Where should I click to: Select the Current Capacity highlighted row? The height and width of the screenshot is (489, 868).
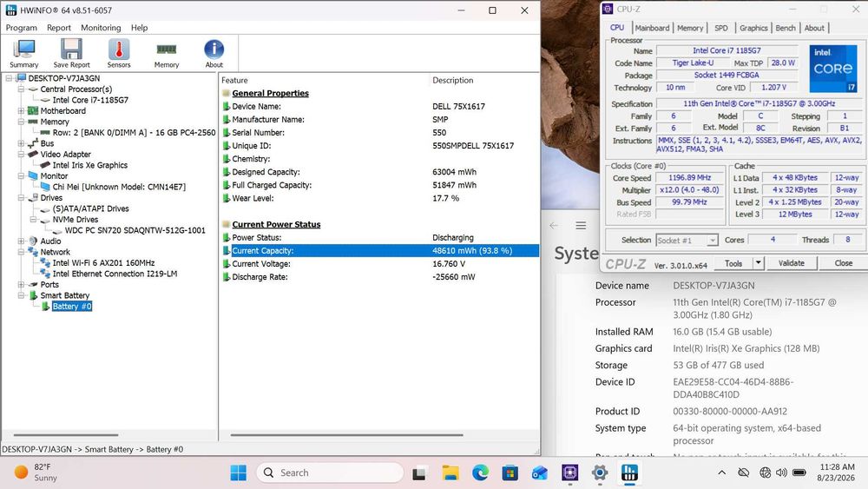pos(379,251)
